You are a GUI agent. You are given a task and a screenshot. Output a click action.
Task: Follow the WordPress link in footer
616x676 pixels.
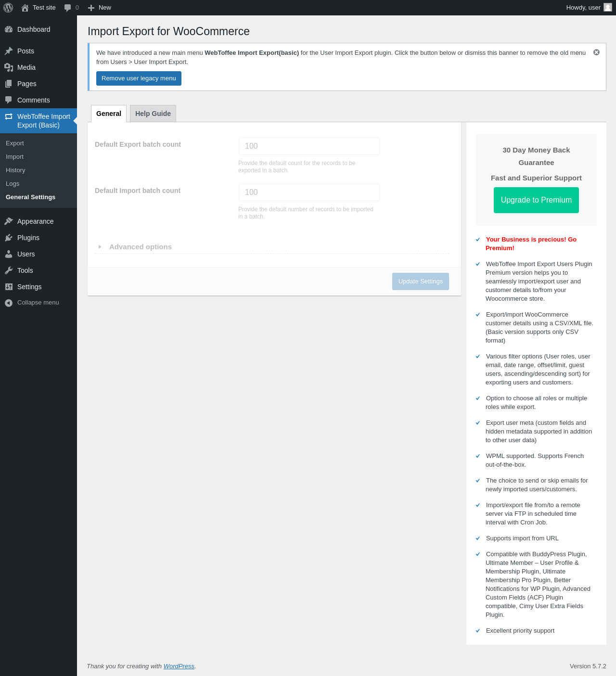coord(179,666)
